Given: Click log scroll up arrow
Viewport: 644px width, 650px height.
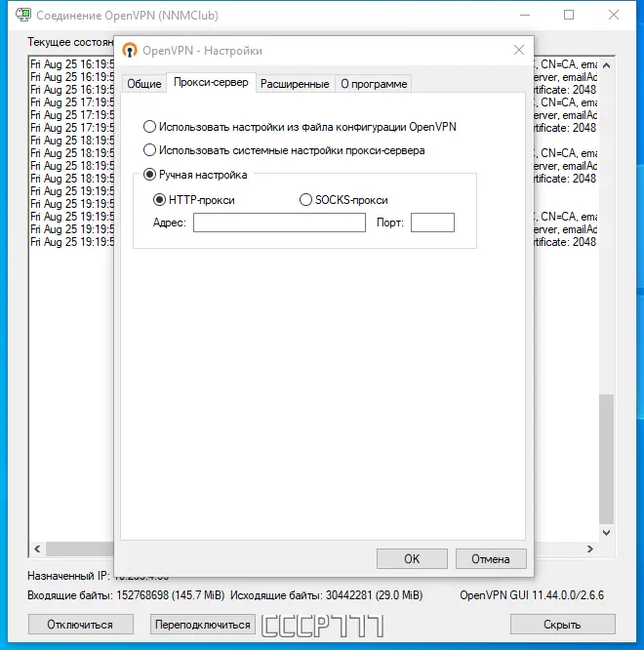Looking at the screenshot, I should click(606, 65).
